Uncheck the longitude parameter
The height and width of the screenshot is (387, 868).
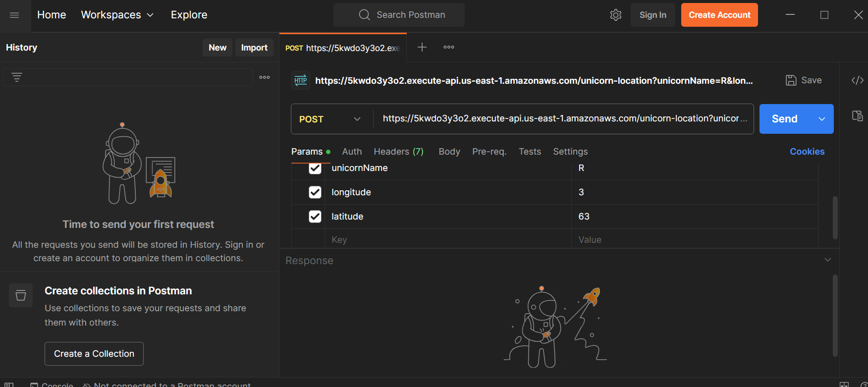click(315, 192)
